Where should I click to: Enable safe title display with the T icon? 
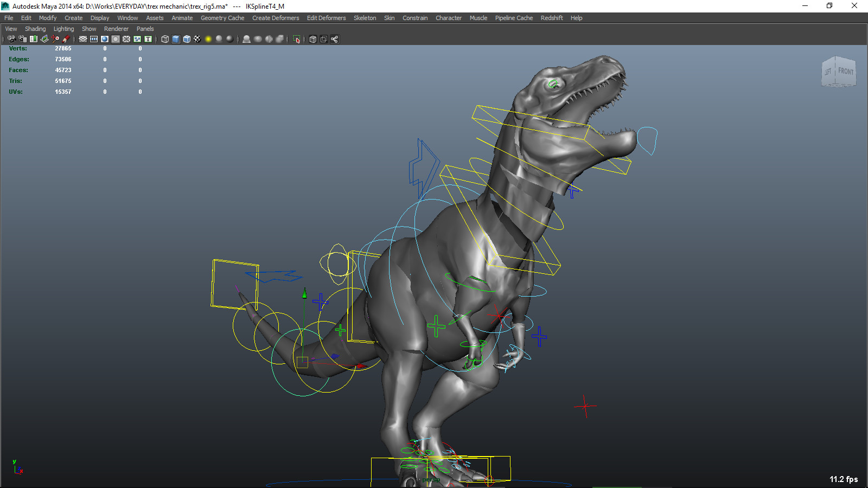pyautogui.click(x=148, y=38)
